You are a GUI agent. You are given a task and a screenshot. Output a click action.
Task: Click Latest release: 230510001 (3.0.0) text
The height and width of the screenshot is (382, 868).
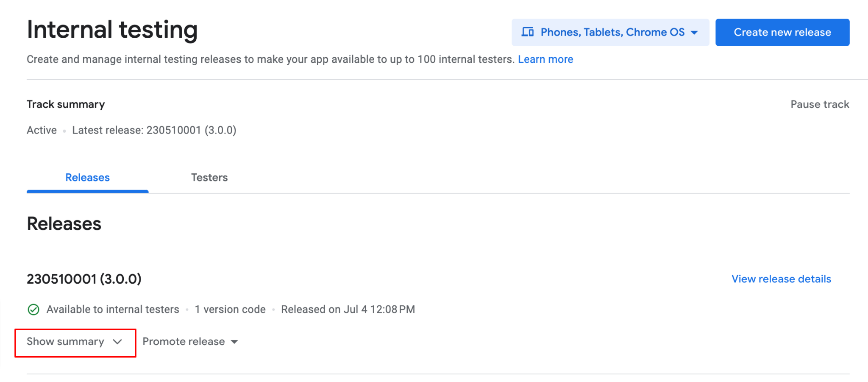154,130
